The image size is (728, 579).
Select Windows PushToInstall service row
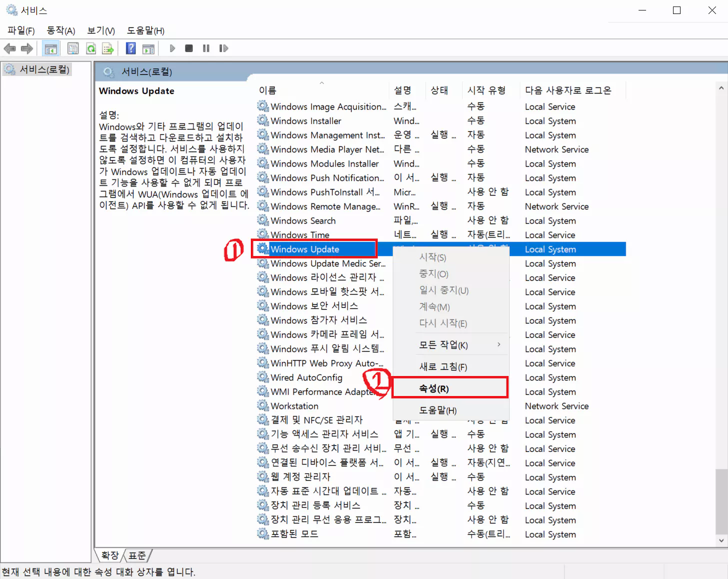tap(441, 192)
